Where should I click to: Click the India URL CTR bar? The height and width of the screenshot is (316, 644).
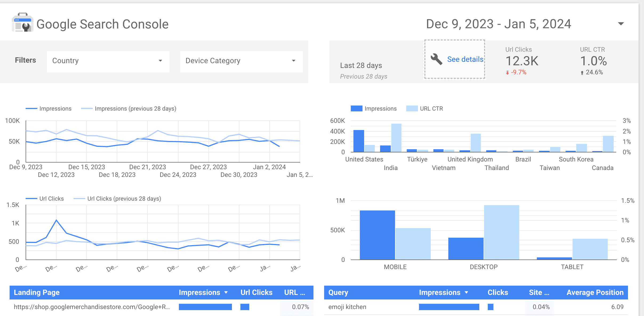pyautogui.click(x=396, y=138)
